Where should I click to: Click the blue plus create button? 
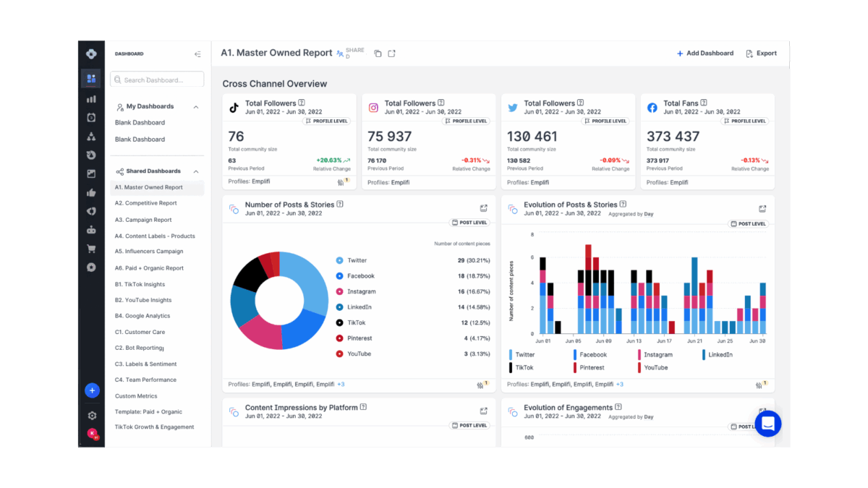click(92, 390)
